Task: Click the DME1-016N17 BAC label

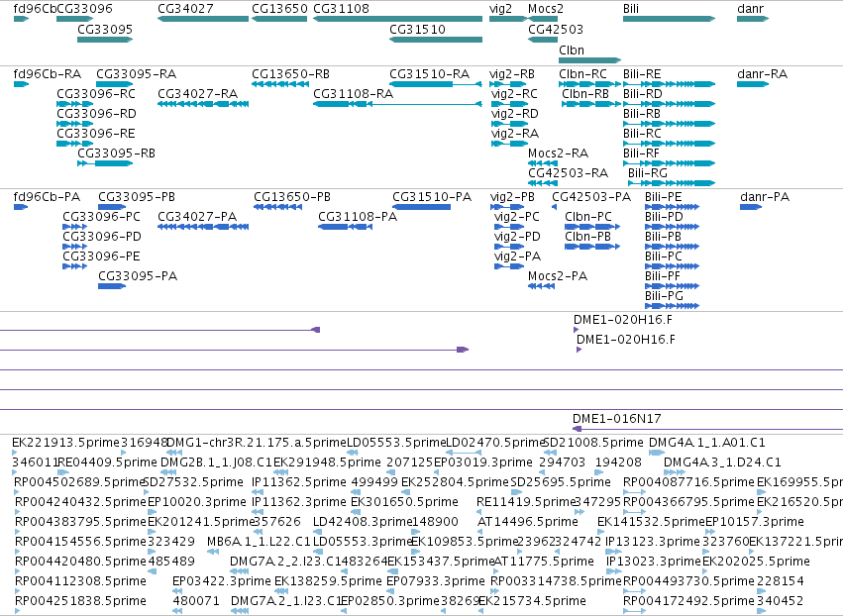Action: click(x=617, y=419)
